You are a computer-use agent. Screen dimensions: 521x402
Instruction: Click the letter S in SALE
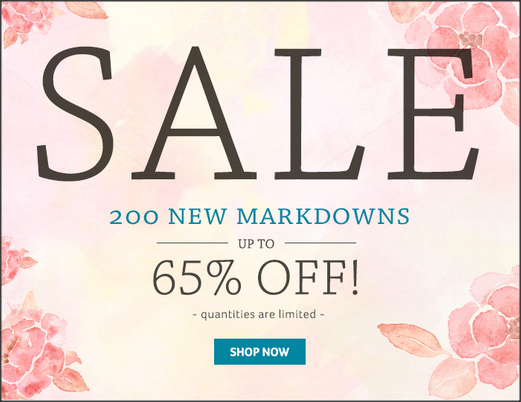(74, 113)
